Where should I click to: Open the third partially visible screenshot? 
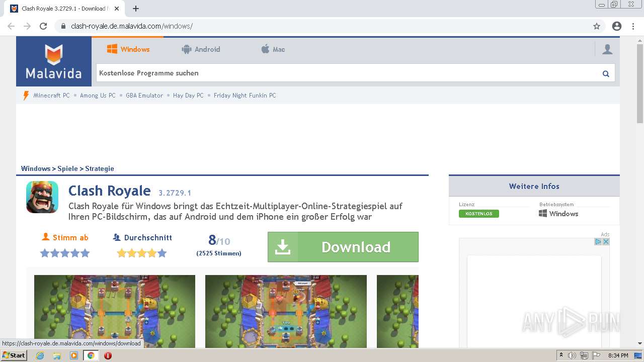point(397,311)
